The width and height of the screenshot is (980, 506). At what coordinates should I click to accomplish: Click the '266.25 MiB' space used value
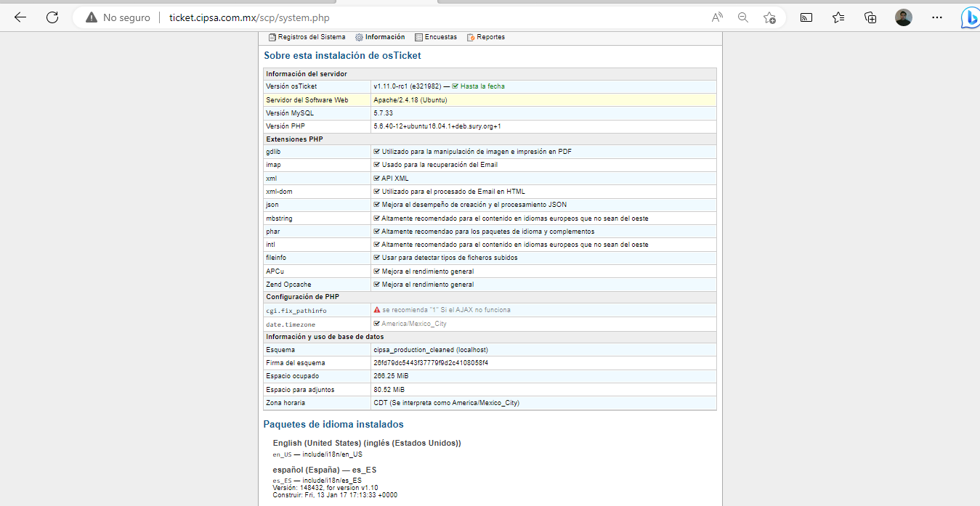[x=392, y=376]
